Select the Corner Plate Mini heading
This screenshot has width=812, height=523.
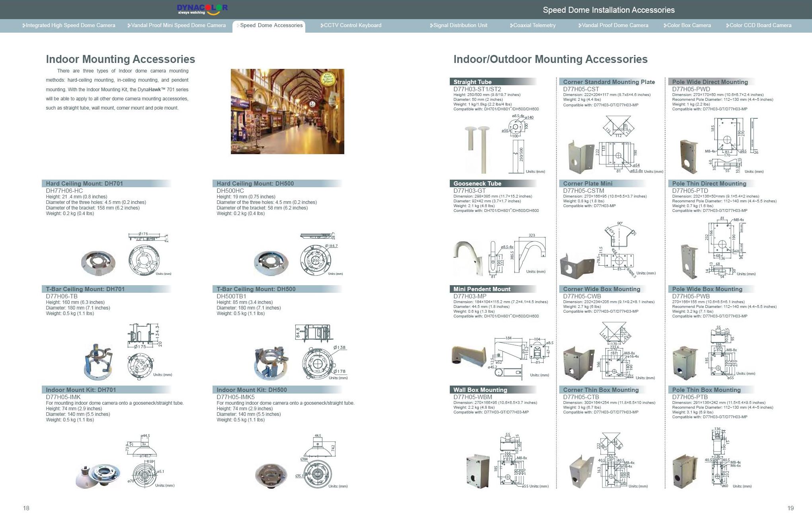pos(588,184)
